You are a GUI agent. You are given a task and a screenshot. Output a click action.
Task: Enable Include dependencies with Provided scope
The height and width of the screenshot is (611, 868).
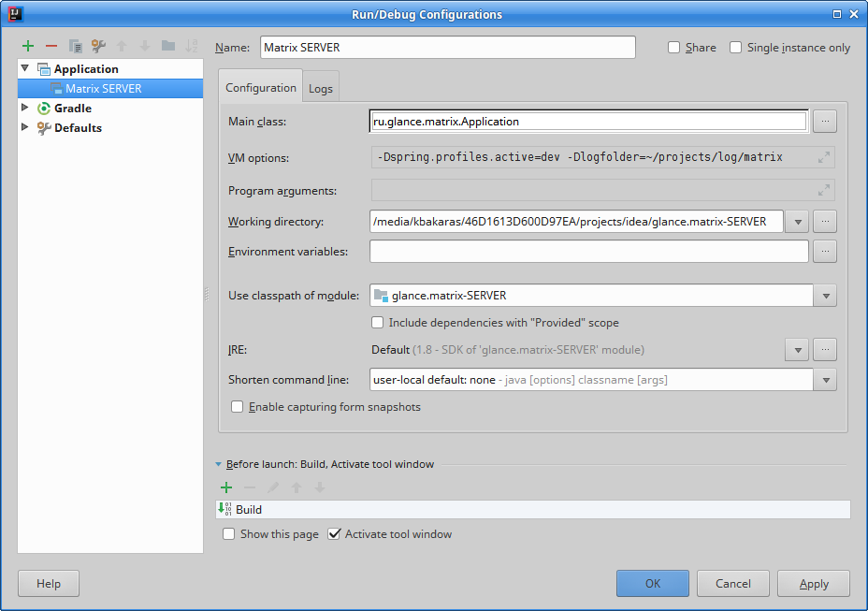point(378,323)
